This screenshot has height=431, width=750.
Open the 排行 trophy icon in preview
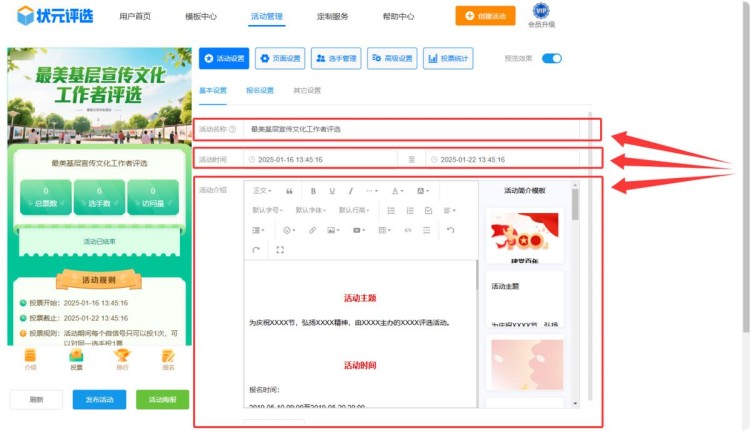pos(122,358)
